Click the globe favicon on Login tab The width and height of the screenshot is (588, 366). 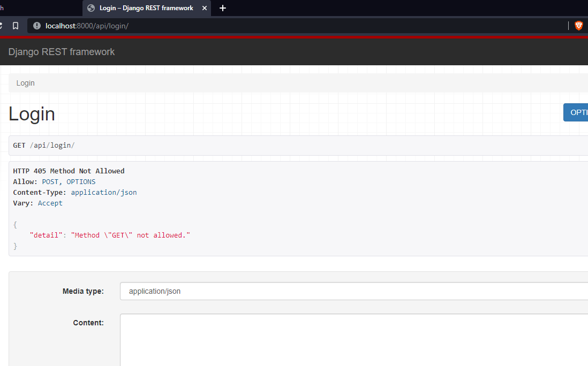(x=91, y=8)
